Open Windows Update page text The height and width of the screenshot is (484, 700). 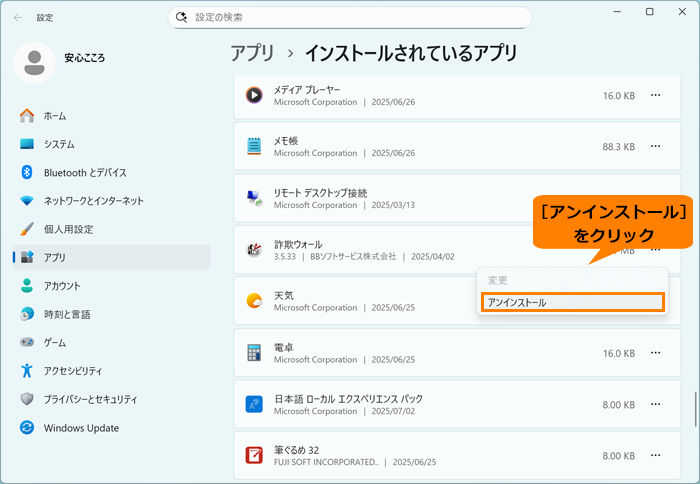click(x=81, y=428)
